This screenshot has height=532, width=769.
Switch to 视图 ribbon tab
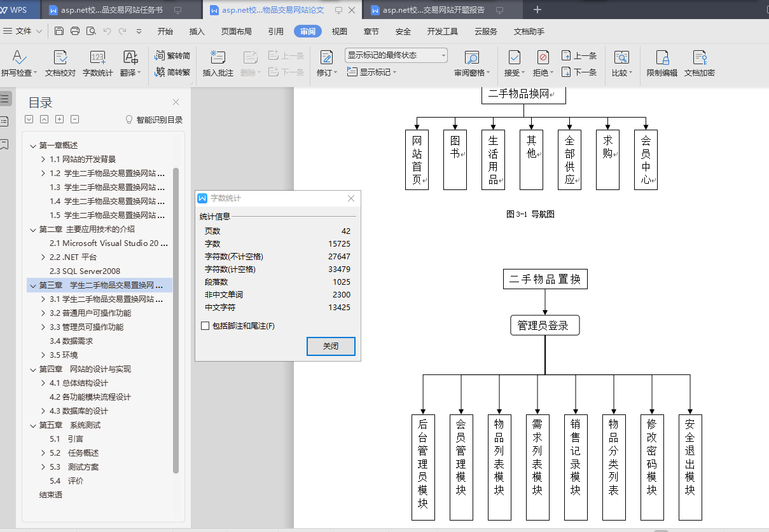[x=340, y=31]
